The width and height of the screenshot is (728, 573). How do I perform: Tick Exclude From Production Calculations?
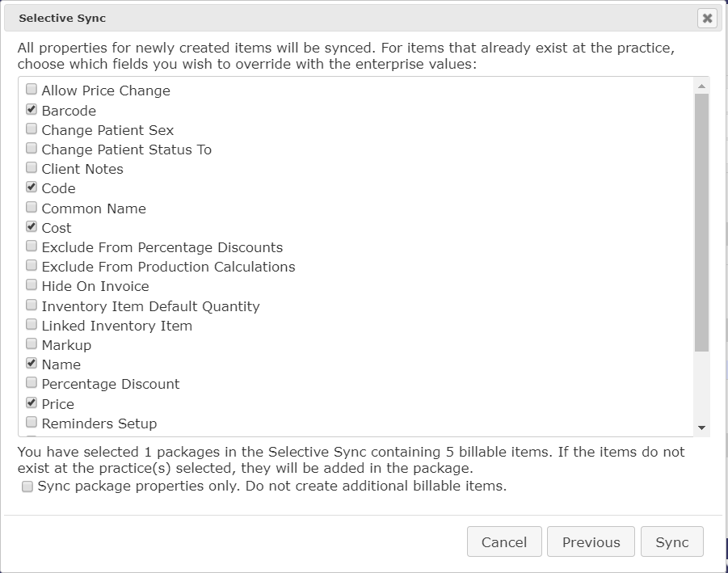click(x=31, y=265)
